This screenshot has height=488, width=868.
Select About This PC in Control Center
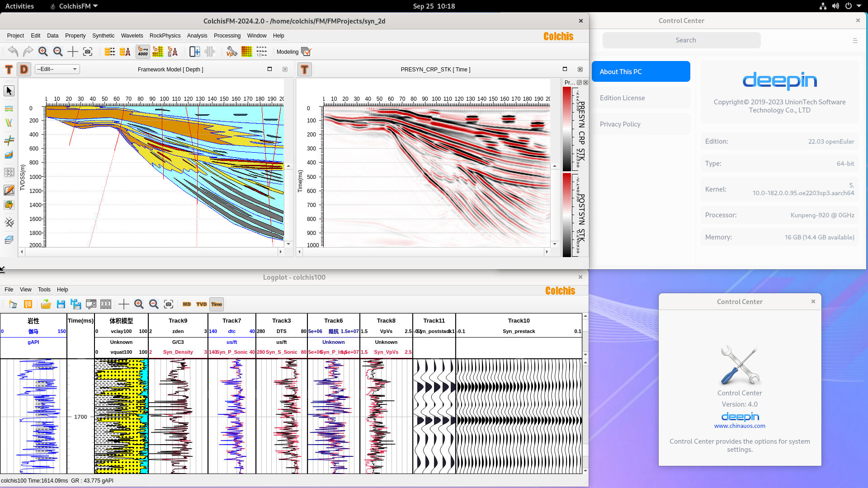tap(641, 71)
